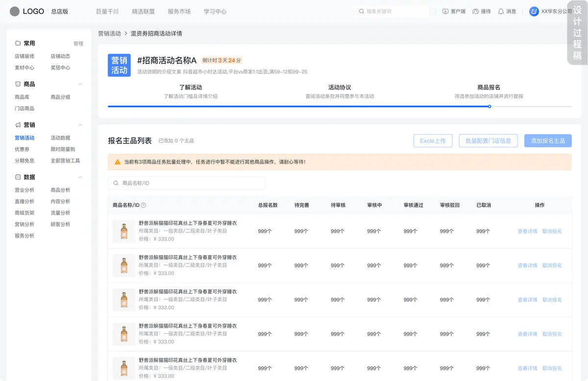588x381 pixels.
Task: Click the 客户端 monitor icon
Action: 445,11
